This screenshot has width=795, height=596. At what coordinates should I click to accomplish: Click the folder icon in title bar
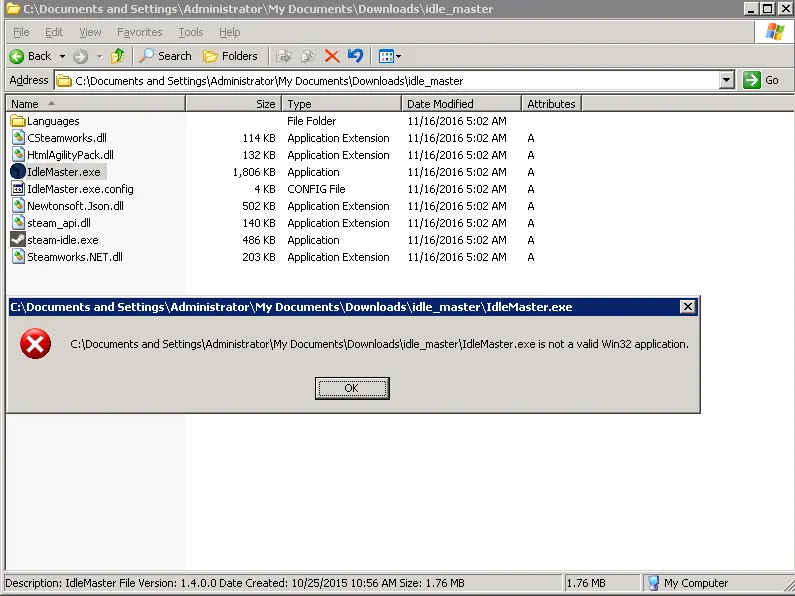click(x=12, y=9)
